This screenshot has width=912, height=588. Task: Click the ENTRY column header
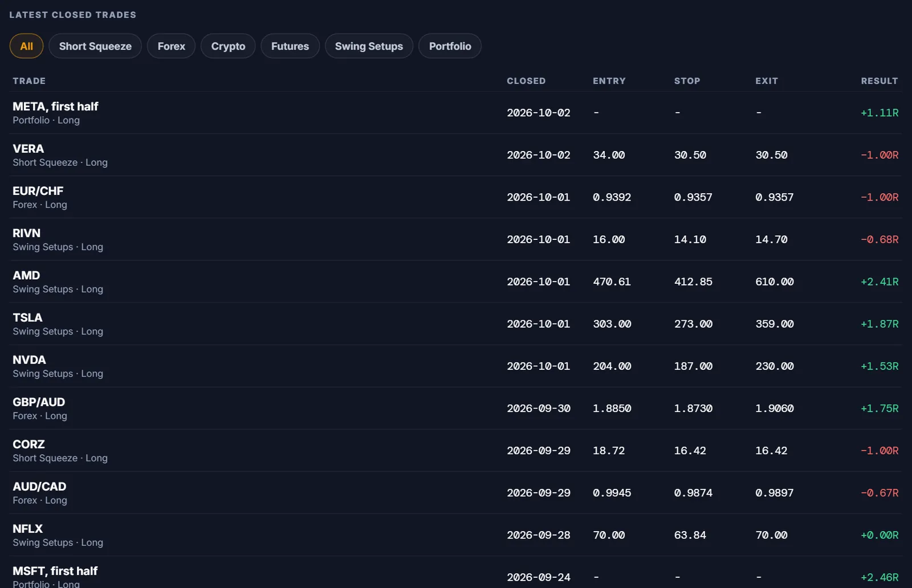609,81
